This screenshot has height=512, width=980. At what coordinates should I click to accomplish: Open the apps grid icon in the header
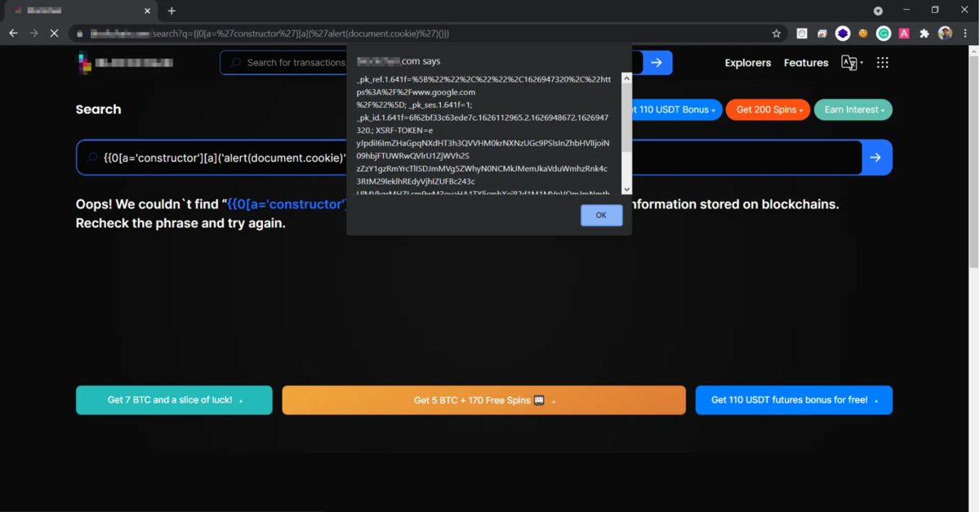pyautogui.click(x=882, y=62)
